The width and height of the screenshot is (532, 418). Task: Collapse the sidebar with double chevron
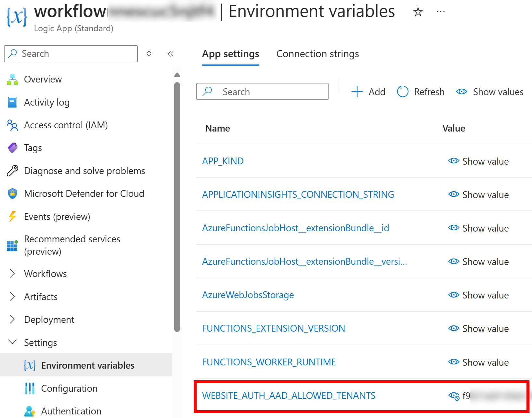pyautogui.click(x=171, y=54)
